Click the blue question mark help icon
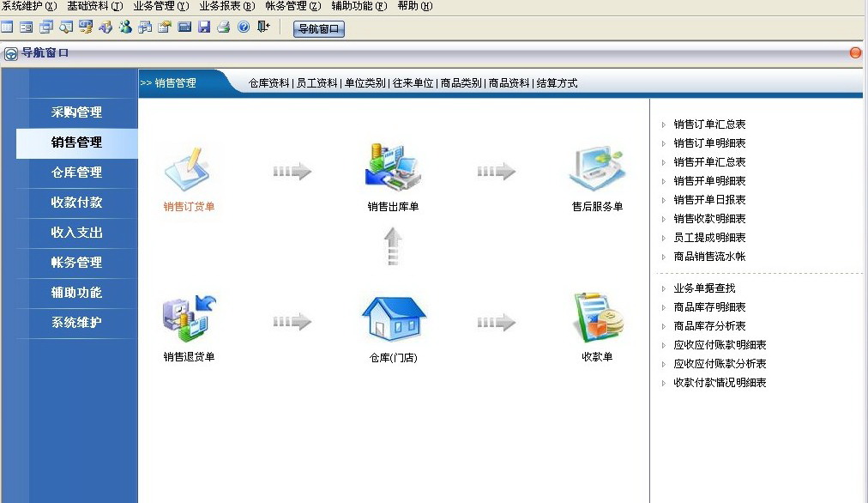 click(x=244, y=27)
